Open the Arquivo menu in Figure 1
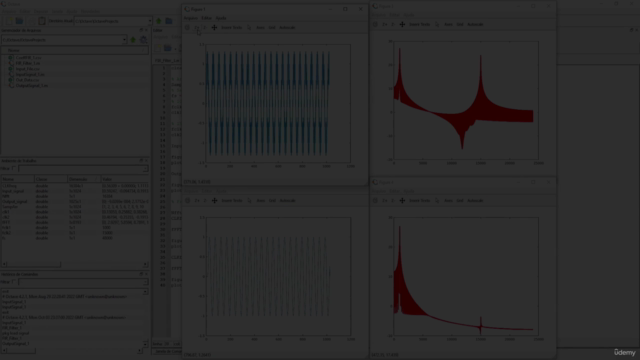The width and height of the screenshot is (640, 360). [x=191, y=18]
